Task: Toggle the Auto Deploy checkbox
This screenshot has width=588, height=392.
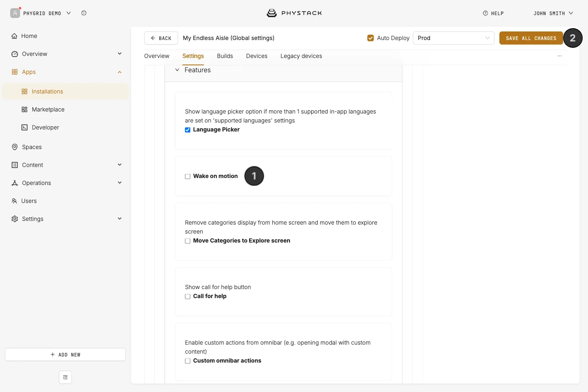Action: 370,38
